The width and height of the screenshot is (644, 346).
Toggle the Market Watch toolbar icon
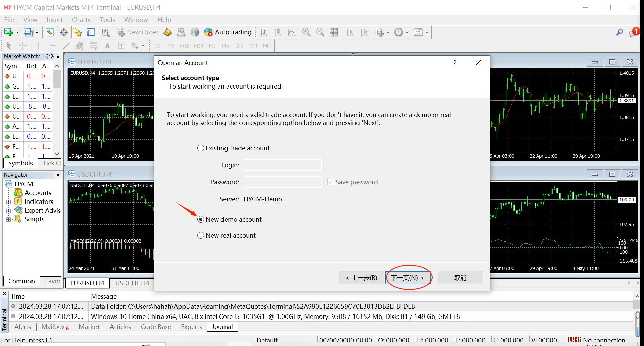50,32
